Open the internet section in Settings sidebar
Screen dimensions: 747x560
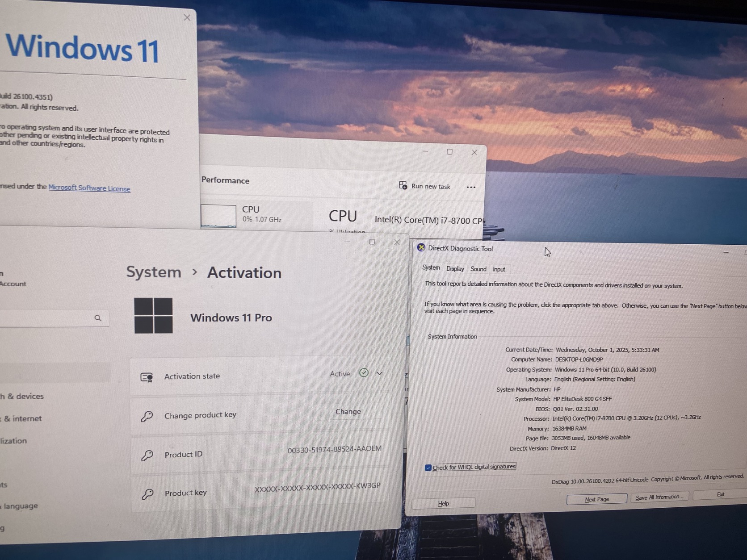point(21,418)
